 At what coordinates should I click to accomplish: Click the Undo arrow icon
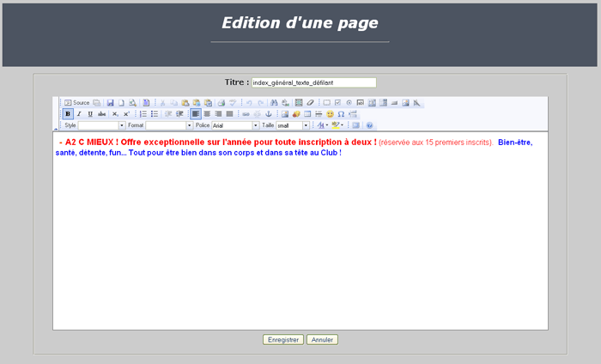click(249, 103)
